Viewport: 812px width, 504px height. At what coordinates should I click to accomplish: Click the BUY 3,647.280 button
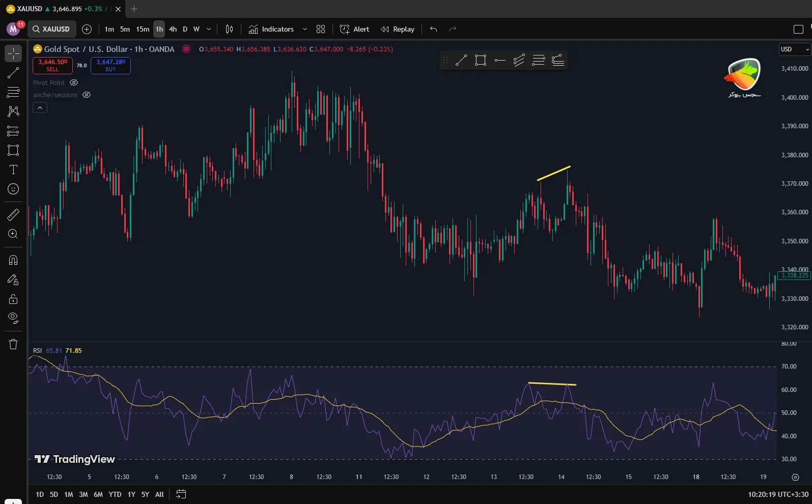point(110,65)
